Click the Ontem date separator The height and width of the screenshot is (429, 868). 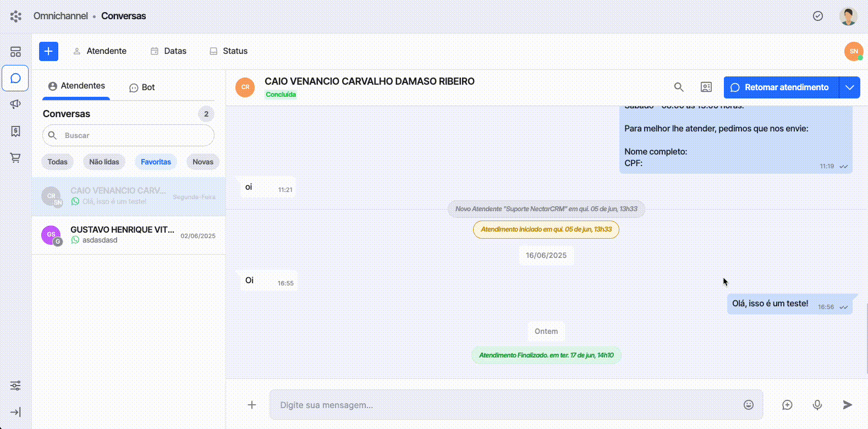point(546,331)
